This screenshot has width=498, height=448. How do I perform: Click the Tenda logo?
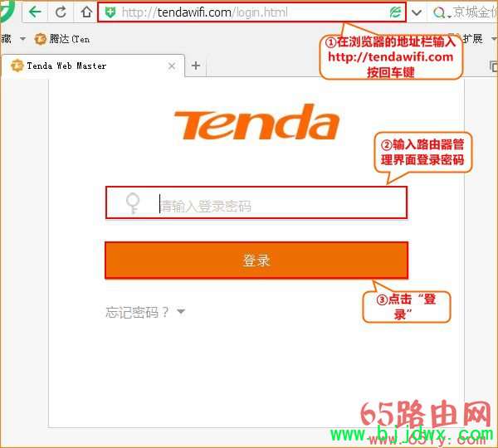pos(257,122)
